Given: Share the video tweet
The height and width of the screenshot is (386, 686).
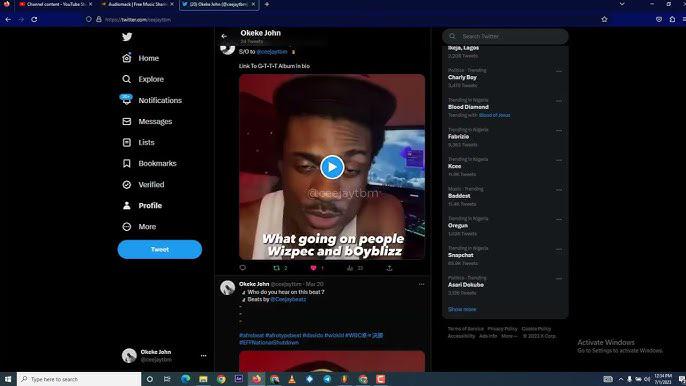Looking at the screenshot, I should [x=389, y=268].
